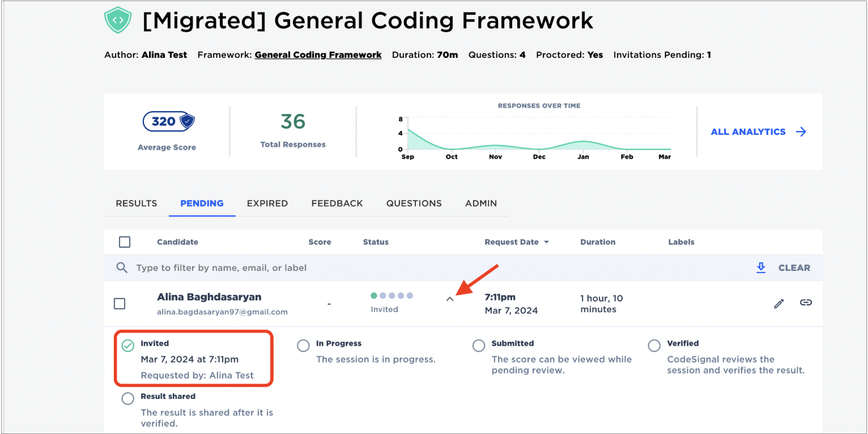Switch to the ADMIN tab
Image resolution: width=868 pixels, height=434 pixels.
tap(481, 203)
